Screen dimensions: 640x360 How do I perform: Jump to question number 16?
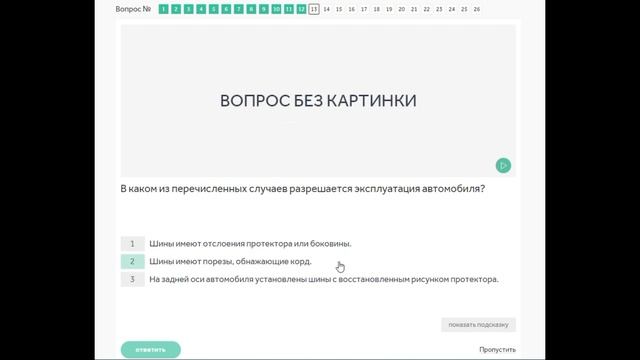(x=351, y=9)
